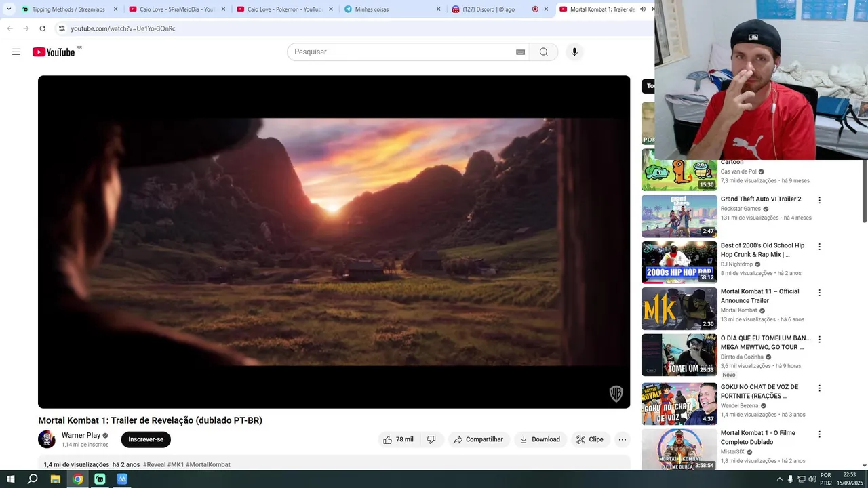Open options for Best of 2000's Hip Hop mix
Image resolution: width=868 pixels, height=488 pixels.
tap(819, 247)
